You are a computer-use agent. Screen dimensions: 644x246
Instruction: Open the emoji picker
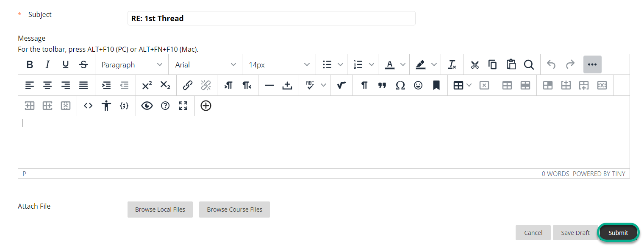point(418,85)
